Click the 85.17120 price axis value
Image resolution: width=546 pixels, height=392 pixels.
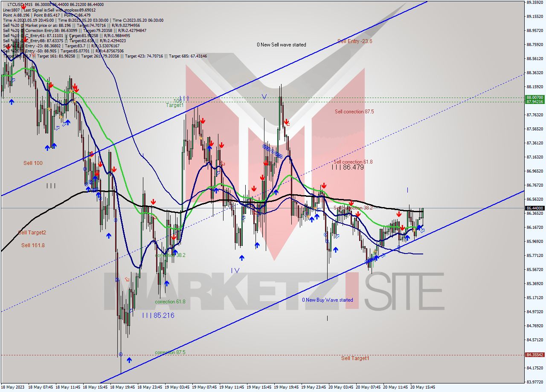pos(535,298)
